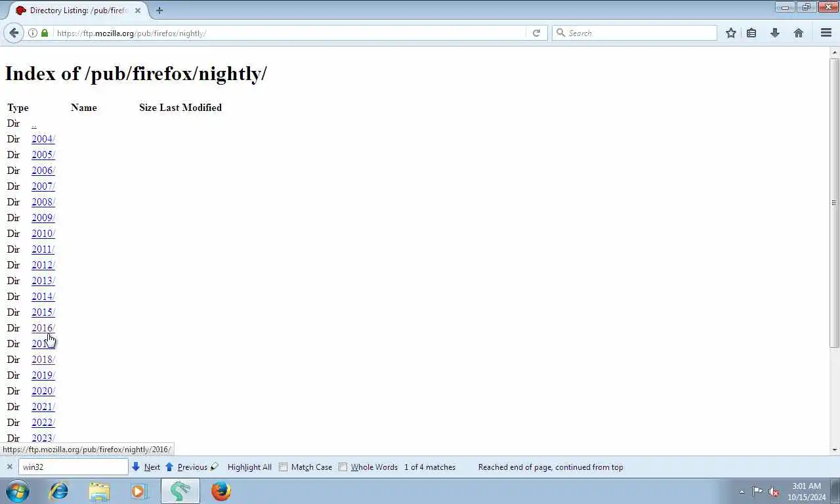Click the vertical scrollbar thumb
Image resolution: width=840 pixels, height=504 pixels.
coord(834,202)
